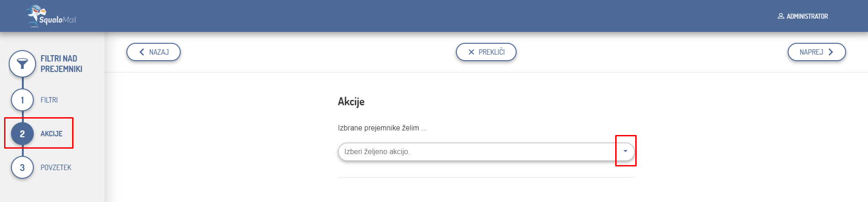868x202 pixels.
Task: Click the X icon on Prekliči
Action: pyautogui.click(x=471, y=52)
